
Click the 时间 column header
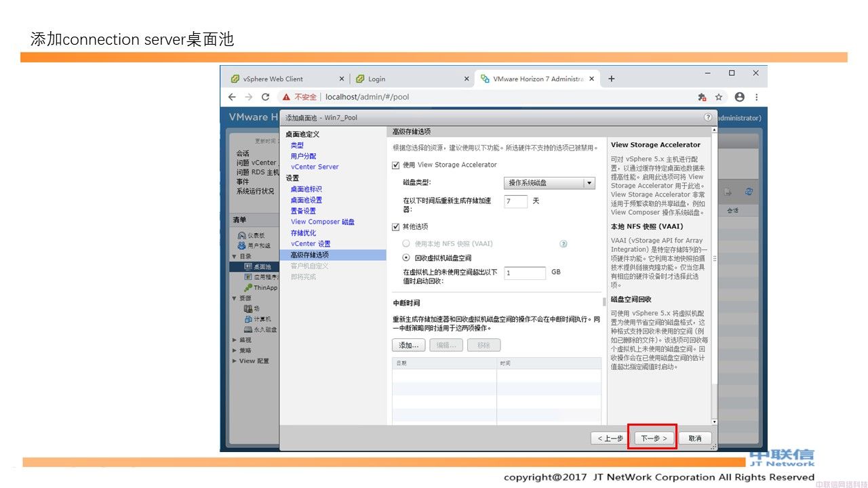tap(549, 363)
